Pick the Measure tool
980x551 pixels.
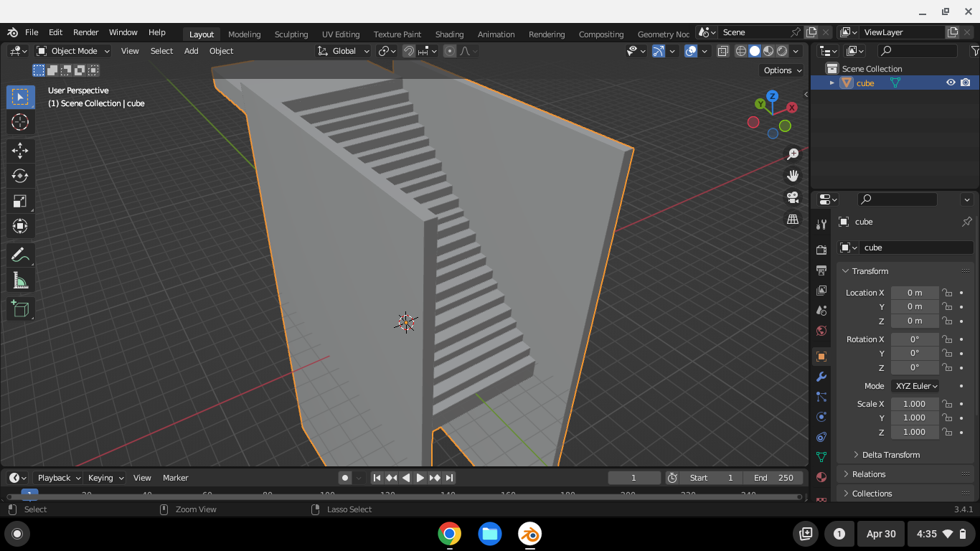[20, 281]
